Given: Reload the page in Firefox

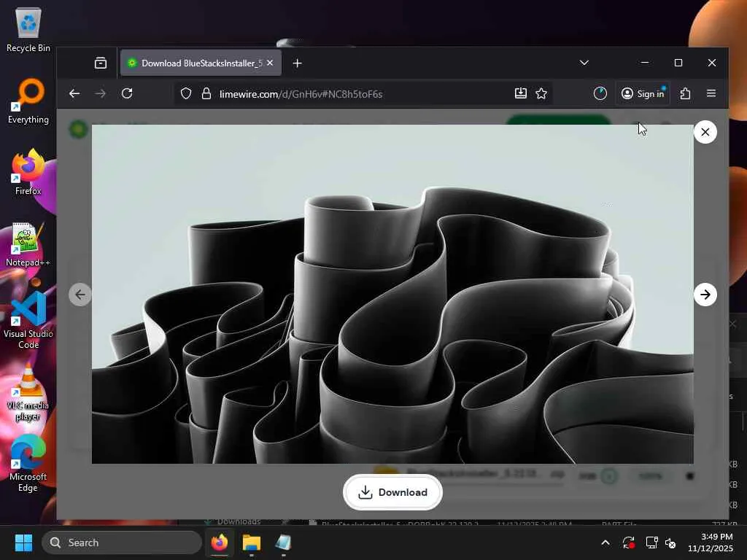Looking at the screenshot, I should pos(127,93).
